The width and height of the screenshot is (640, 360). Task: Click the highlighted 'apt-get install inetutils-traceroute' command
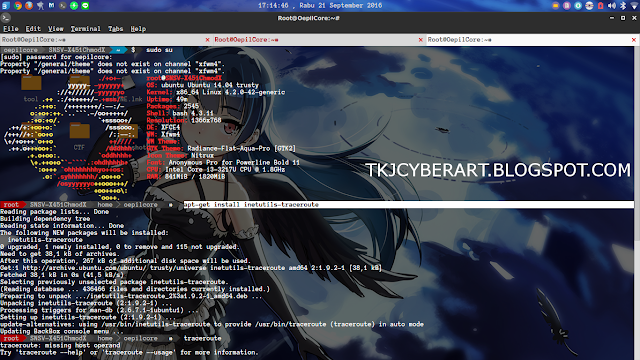point(251,204)
